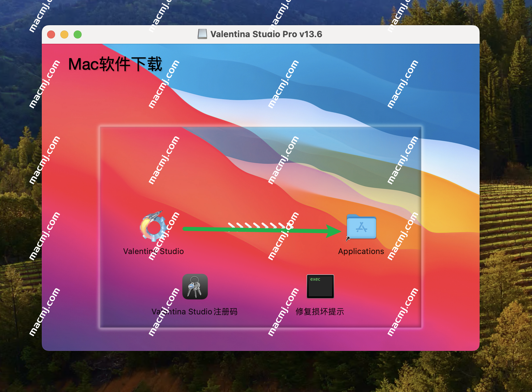Click the "Valentina Studio 注册码" label

194,312
